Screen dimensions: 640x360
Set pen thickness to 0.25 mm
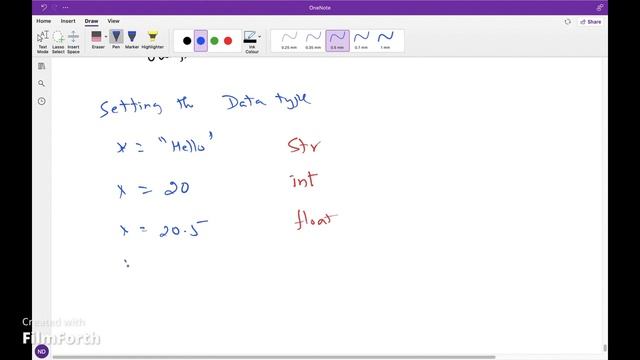[x=289, y=41]
